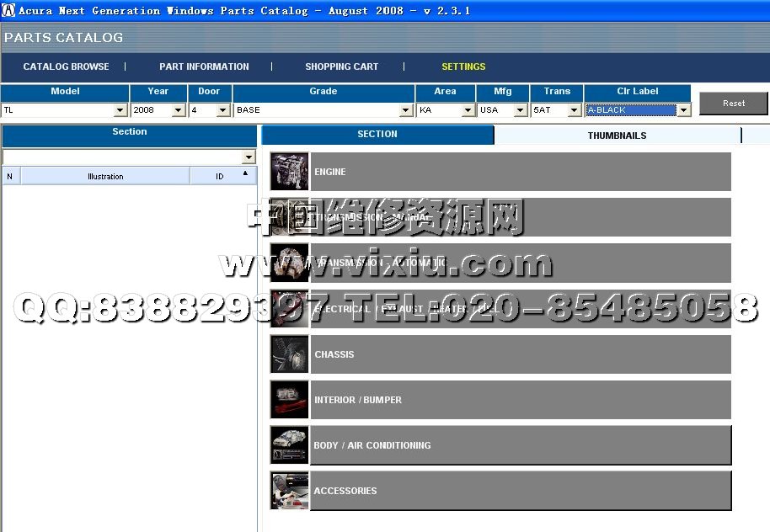
Task: Open the Interior / Bumper thumbnail icon
Action: [x=289, y=400]
